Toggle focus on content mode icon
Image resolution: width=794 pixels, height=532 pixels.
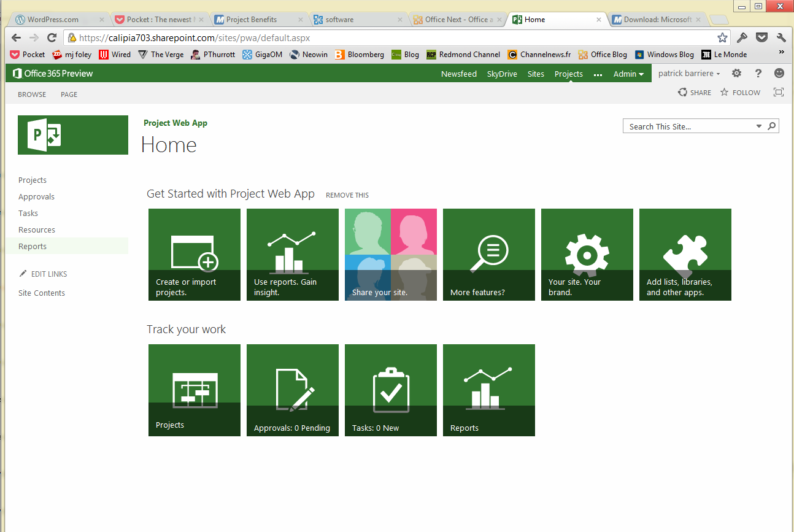tap(779, 92)
